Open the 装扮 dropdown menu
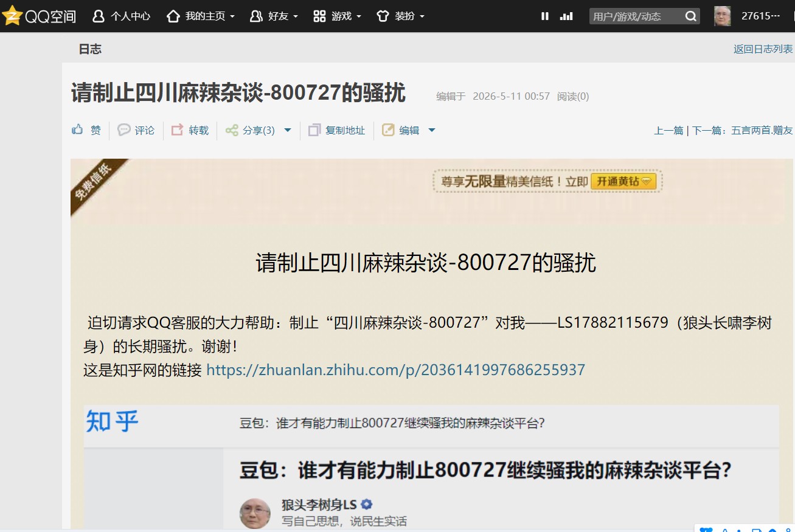Viewport: 795px width, 532px height. (400, 16)
